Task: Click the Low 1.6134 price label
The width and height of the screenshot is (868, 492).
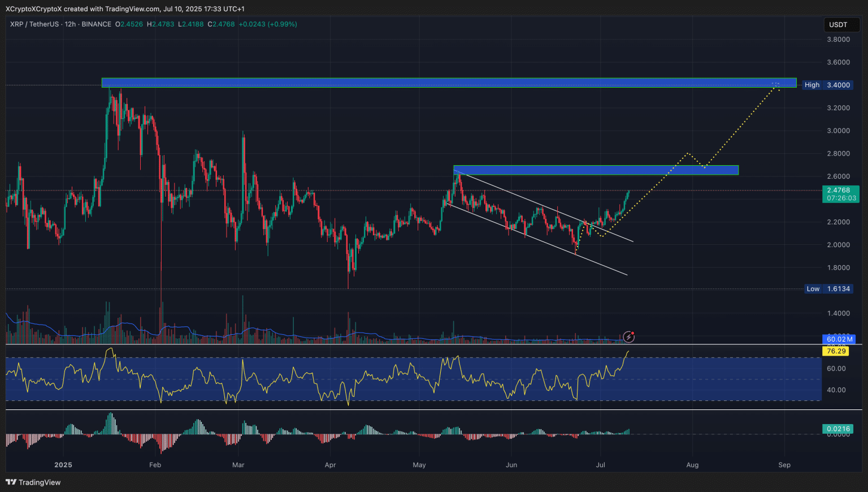Action: click(x=828, y=289)
